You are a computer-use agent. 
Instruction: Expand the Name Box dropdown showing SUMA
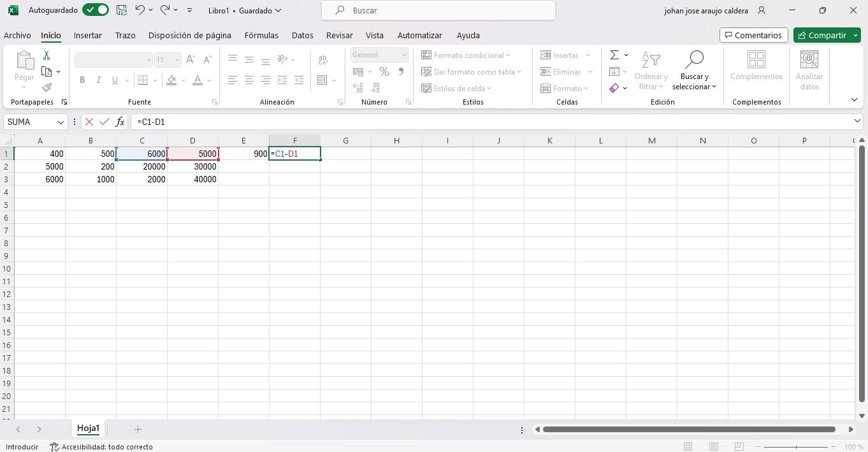pyautogui.click(x=61, y=122)
